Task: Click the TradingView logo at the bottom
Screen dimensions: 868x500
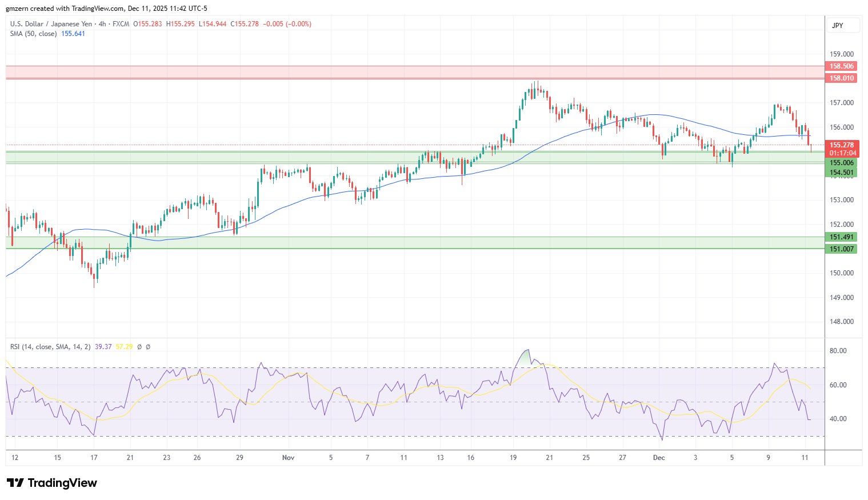Action: click(x=52, y=483)
